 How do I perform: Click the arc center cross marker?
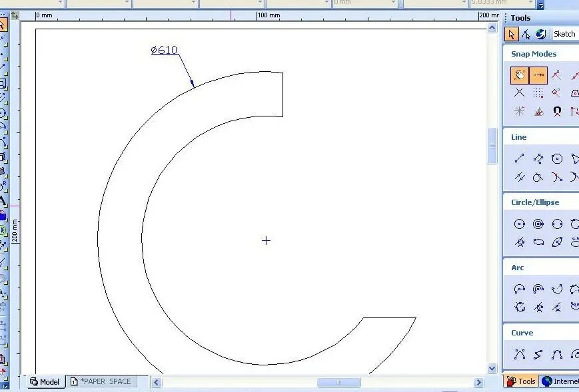[266, 241]
